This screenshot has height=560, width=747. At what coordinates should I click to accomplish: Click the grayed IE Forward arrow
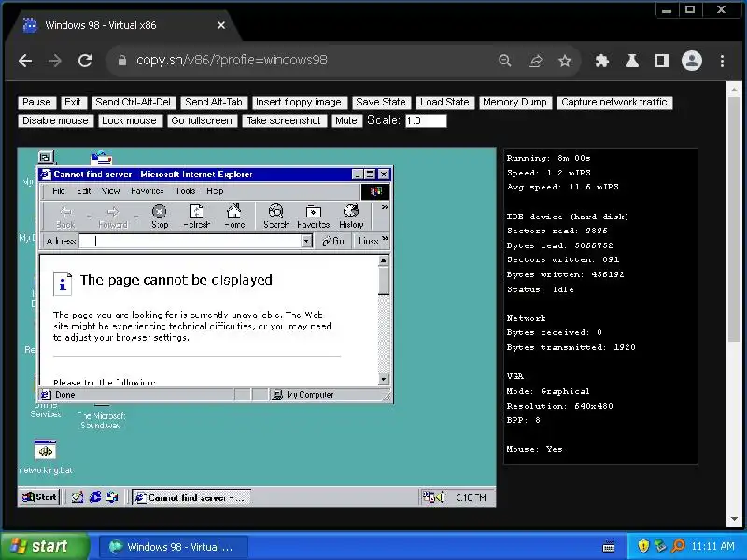pyautogui.click(x=113, y=216)
